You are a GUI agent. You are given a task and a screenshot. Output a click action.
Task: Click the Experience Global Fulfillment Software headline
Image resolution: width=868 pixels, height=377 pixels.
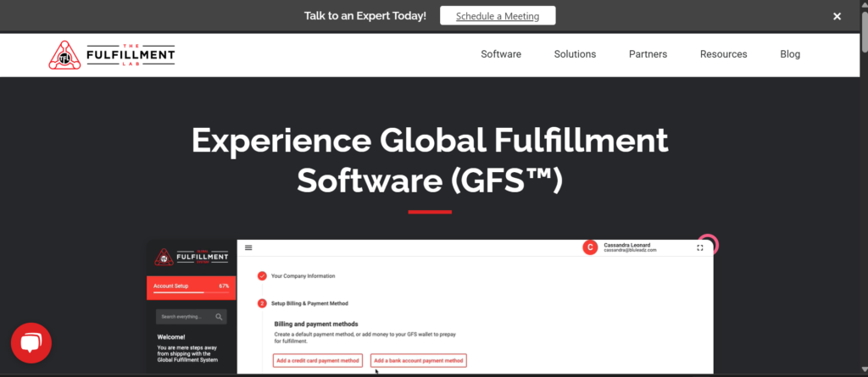(x=430, y=160)
